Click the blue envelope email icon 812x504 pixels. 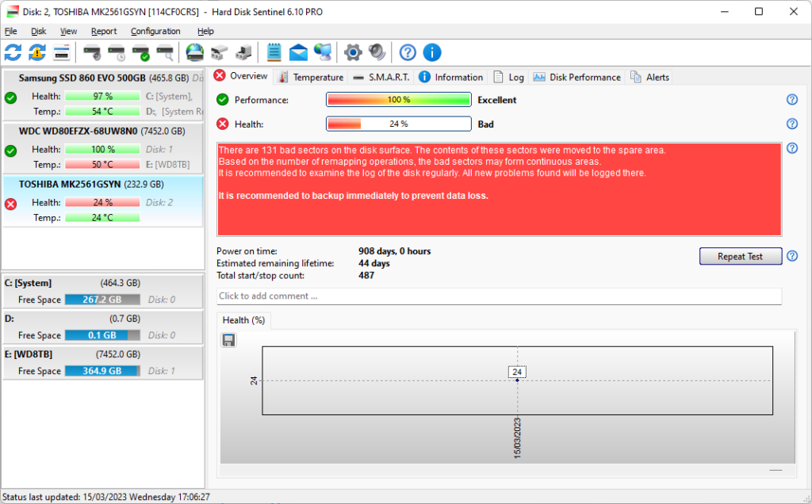pyautogui.click(x=298, y=52)
